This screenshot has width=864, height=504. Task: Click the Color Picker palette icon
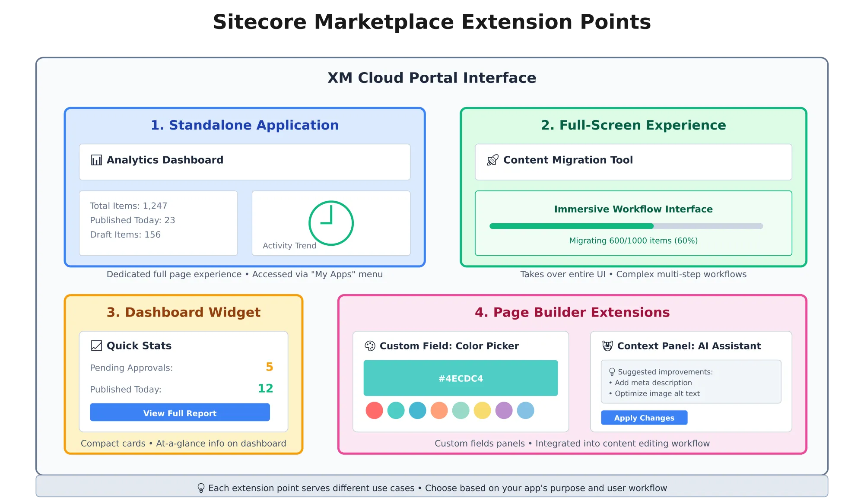click(x=370, y=346)
